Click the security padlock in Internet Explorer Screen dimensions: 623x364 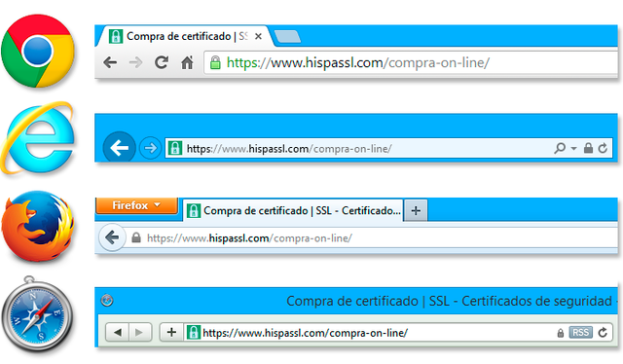point(588,148)
